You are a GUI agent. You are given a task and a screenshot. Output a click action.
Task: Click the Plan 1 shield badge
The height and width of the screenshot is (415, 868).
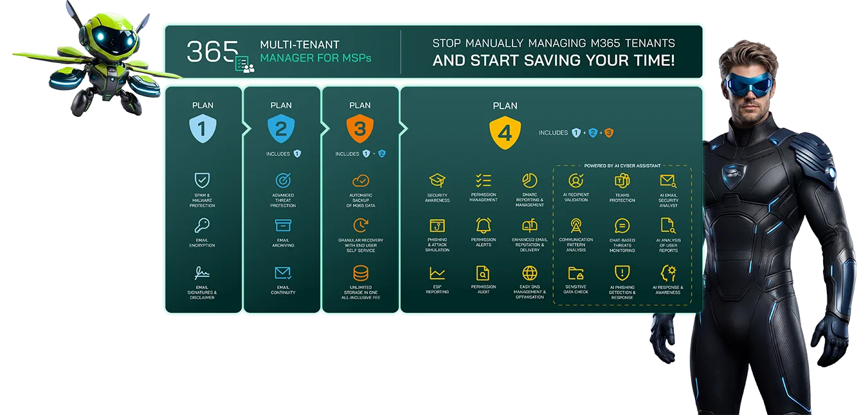pos(203,128)
